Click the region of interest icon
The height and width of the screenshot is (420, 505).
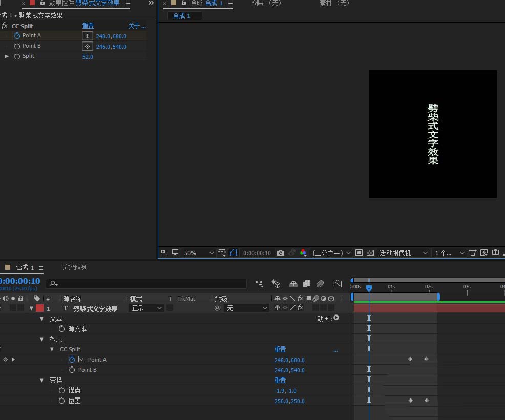(x=359, y=253)
